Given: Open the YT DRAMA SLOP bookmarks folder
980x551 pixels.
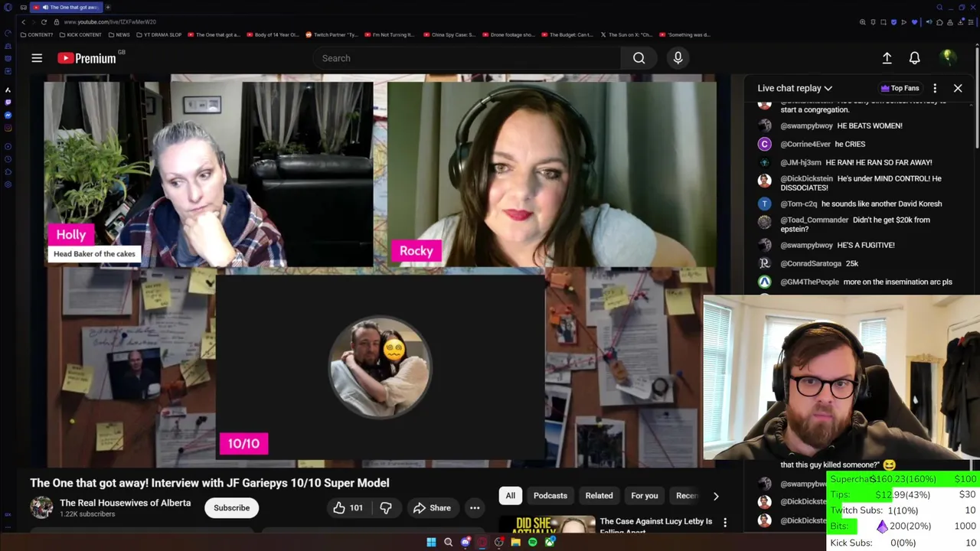Looking at the screenshot, I should pyautogui.click(x=158, y=34).
